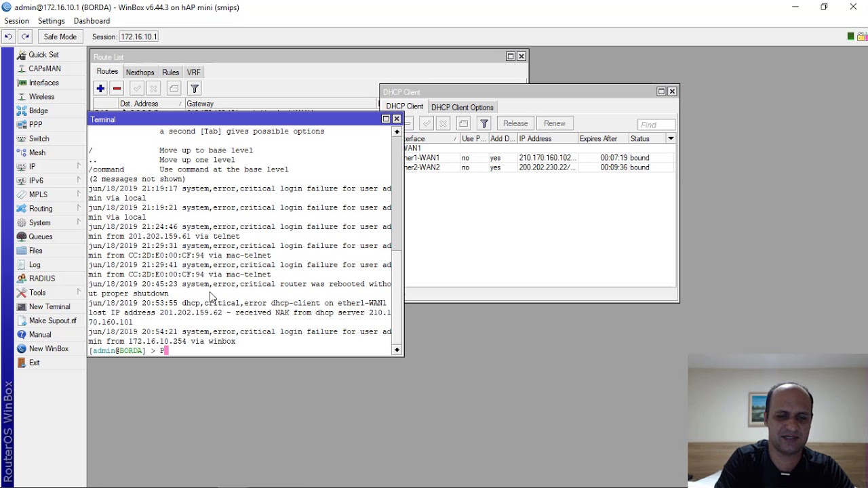Click the Terminal command prompt line
The height and width of the screenshot is (488, 868).
click(240, 350)
